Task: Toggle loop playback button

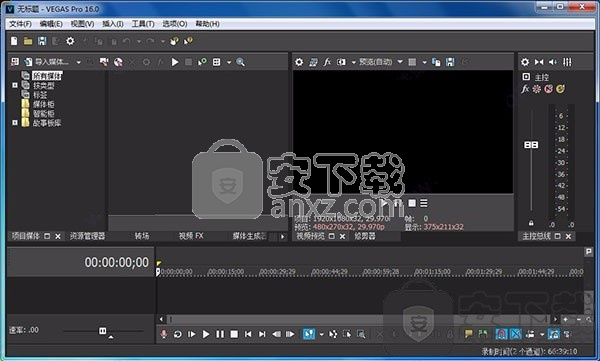Action: (x=178, y=334)
